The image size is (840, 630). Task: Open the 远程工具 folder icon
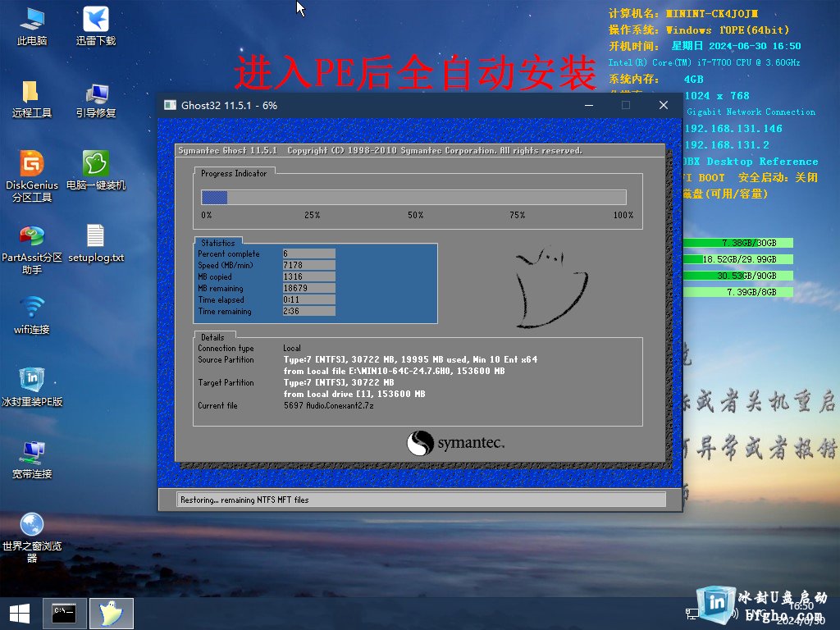32,98
